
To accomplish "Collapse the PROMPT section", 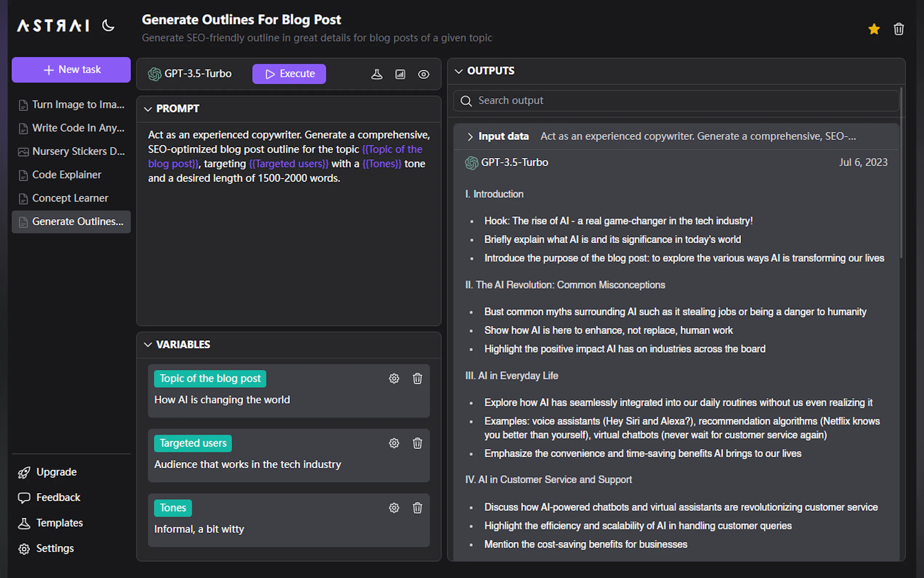I will click(148, 109).
